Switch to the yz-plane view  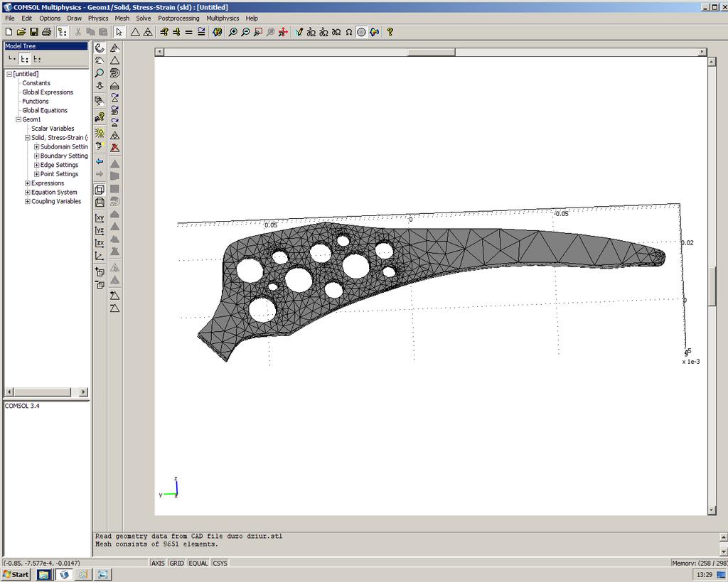[x=100, y=230]
